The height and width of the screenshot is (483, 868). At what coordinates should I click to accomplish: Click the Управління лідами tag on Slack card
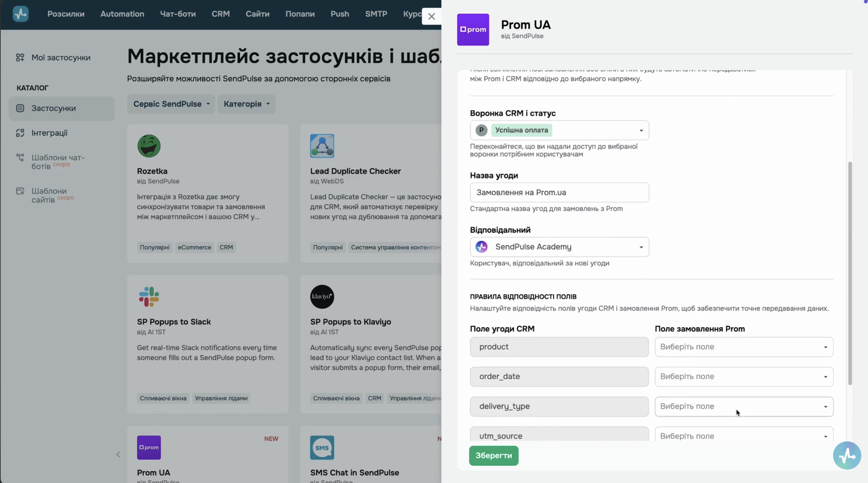(x=221, y=398)
